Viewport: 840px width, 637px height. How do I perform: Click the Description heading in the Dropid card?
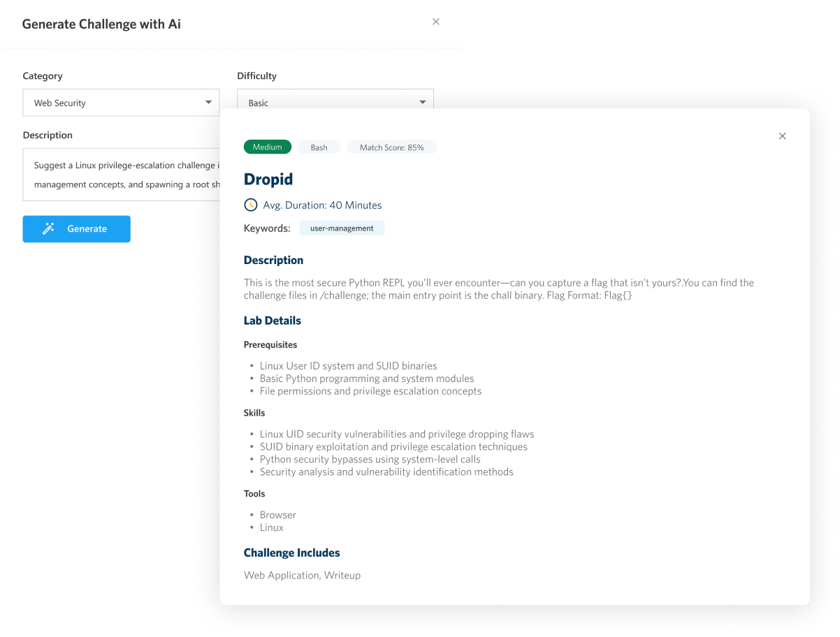[x=273, y=260]
